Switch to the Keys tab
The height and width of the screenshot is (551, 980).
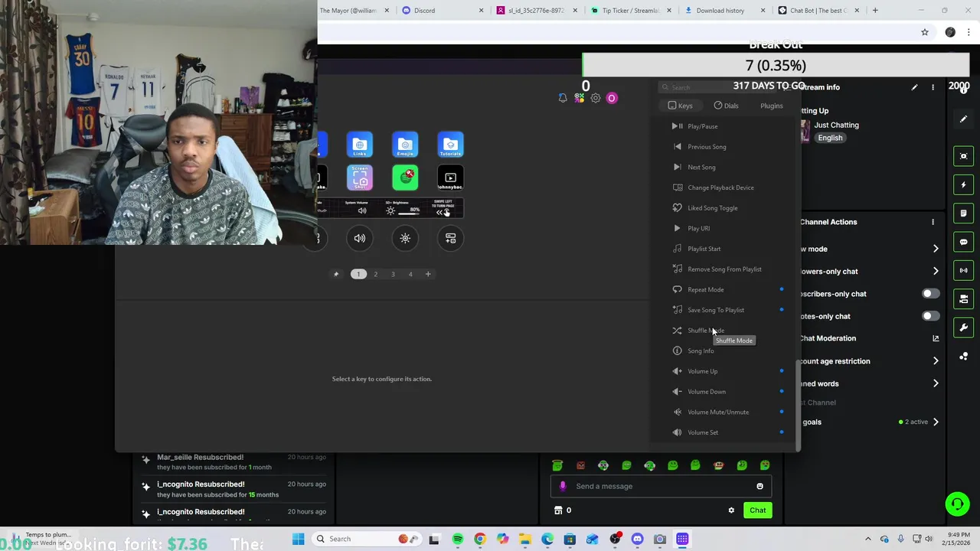(x=680, y=106)
